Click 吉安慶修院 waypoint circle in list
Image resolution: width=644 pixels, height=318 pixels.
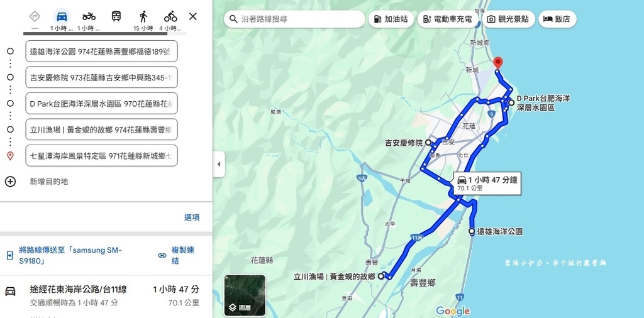[x=10, y=77]
